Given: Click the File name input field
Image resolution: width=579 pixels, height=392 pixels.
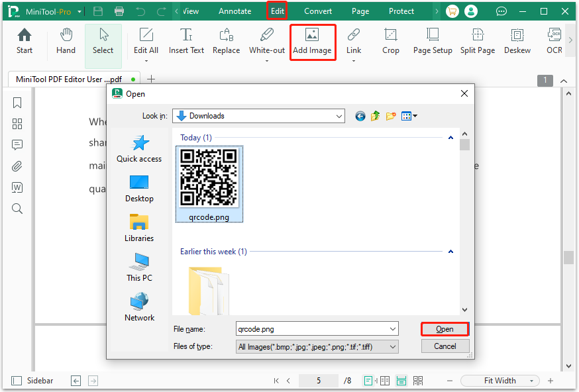Looking at the screenshot, I should pyautogui.click(x=312, y=329).
